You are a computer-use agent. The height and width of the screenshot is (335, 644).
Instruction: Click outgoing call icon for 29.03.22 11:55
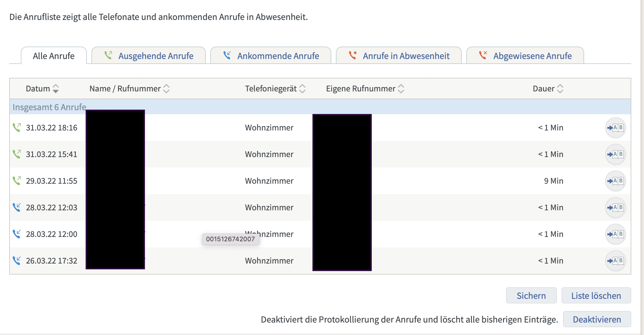[x=17, y=181]
